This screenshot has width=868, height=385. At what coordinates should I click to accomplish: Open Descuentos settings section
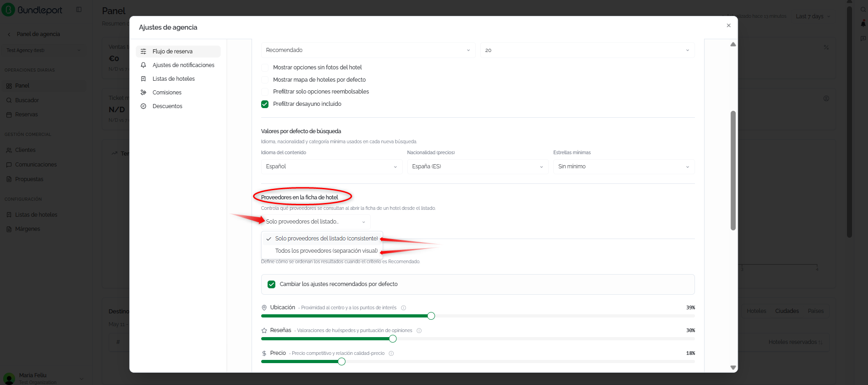[178, 106]
